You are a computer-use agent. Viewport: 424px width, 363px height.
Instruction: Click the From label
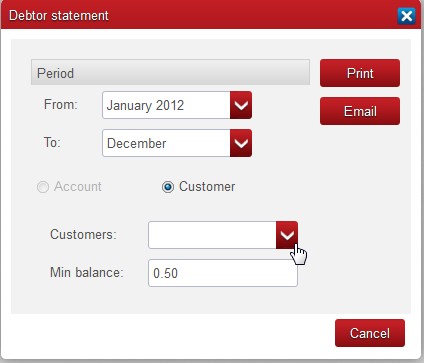(61, 104)
